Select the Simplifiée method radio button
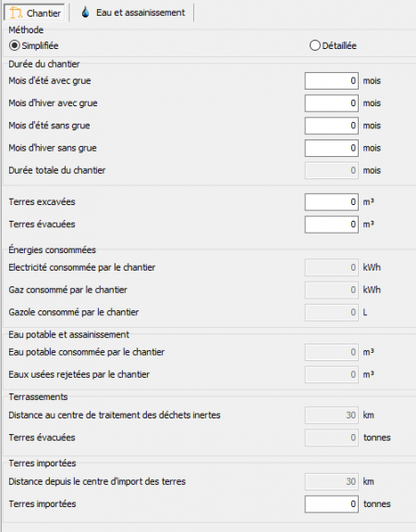 (14, 45)
